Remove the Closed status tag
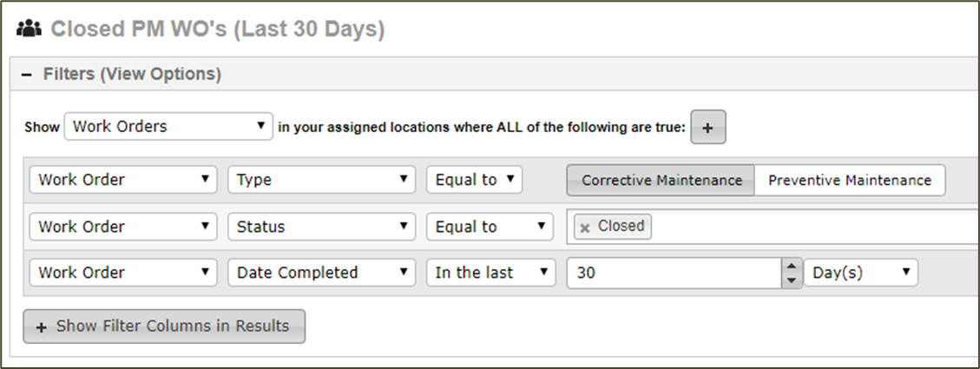Image resolution: width=980 pixels, height=369 pixels. click(585, 227)
